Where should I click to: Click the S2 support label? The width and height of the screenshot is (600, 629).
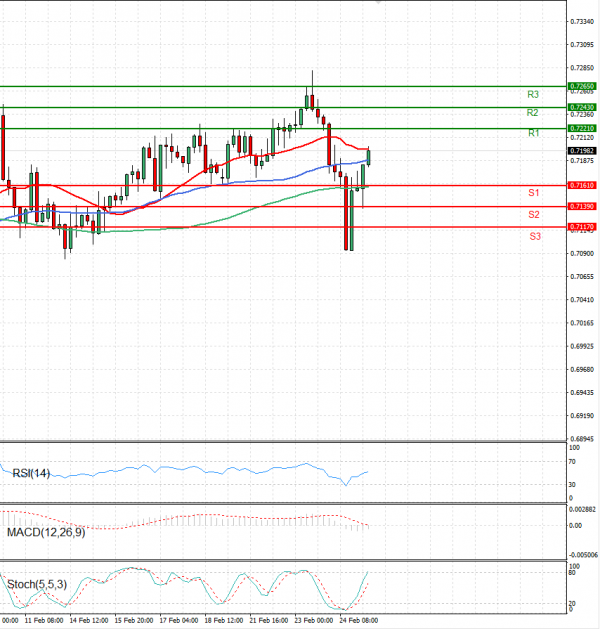533,215
